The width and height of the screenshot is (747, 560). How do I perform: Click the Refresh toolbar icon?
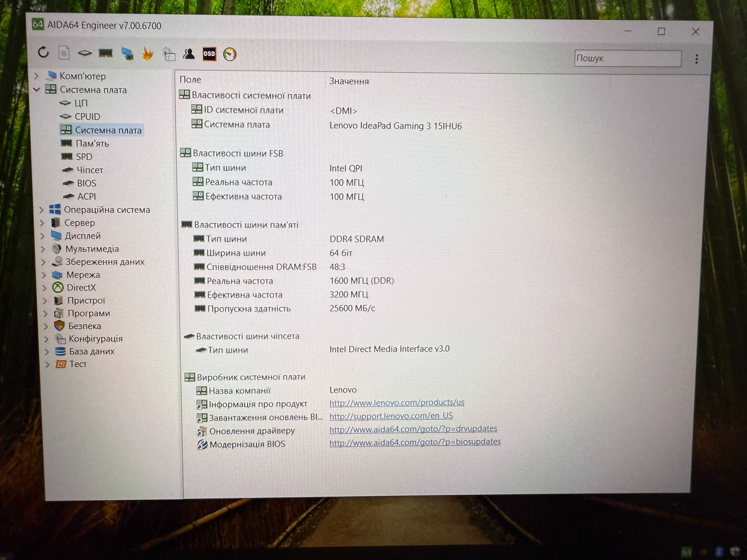pyautogui.click(x=43, y=52)
